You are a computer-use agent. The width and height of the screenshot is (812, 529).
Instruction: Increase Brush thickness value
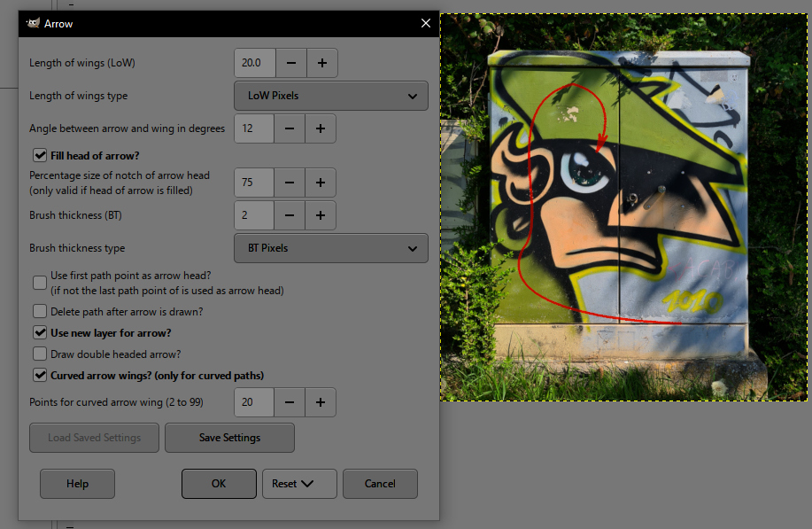[321, 215]
